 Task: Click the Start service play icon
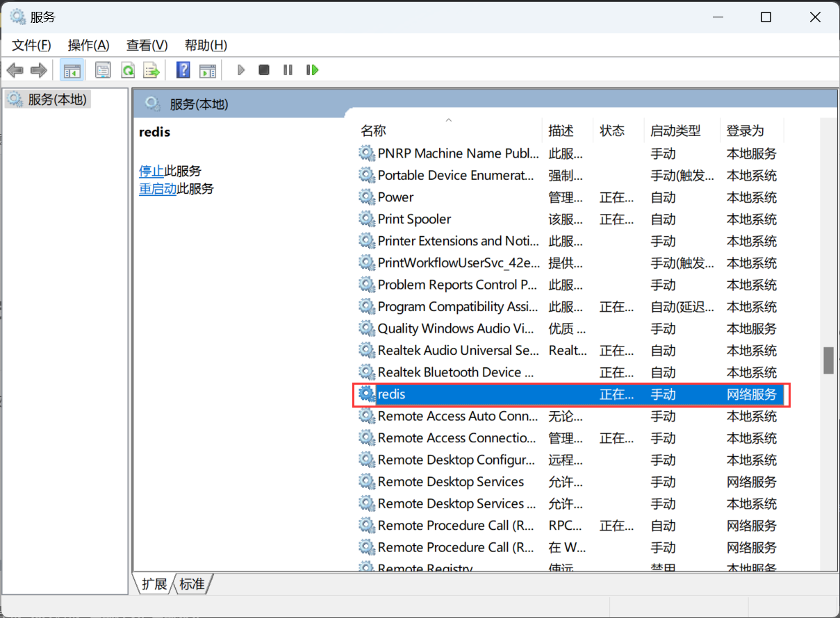pyautogui.click(x=241, y=70)
